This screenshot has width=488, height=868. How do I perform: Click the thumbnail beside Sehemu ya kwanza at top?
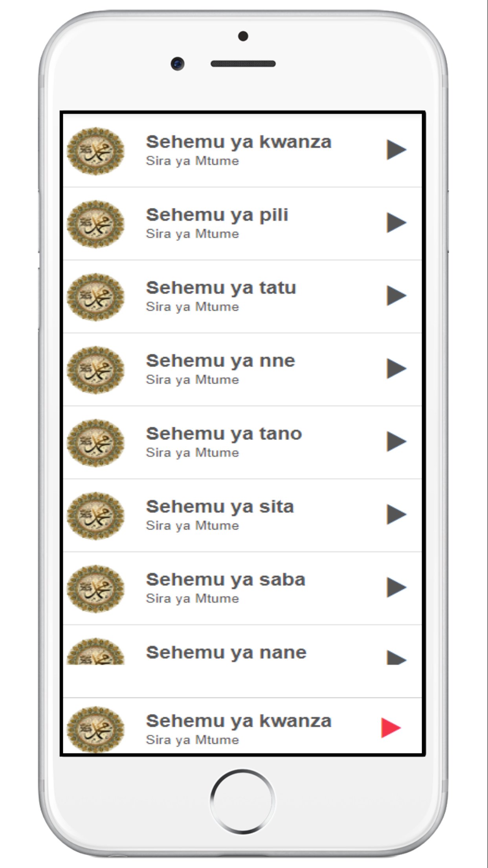tap(95, 151)
